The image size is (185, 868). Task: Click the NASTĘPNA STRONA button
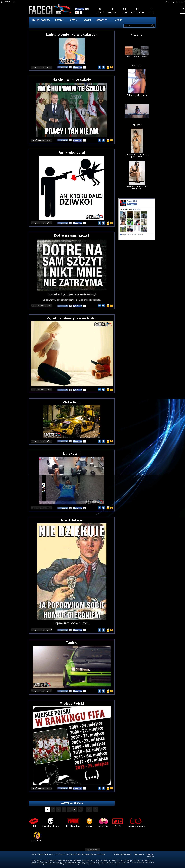coord(72,803)
